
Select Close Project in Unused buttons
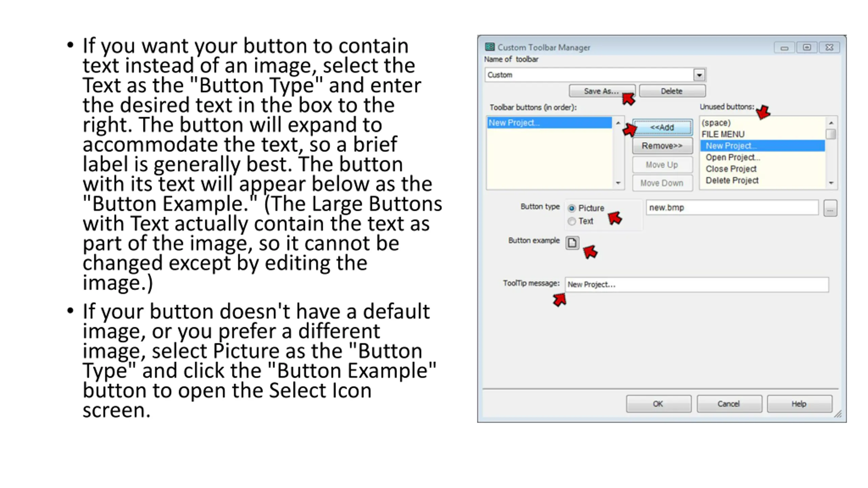[x=763, y=169]
